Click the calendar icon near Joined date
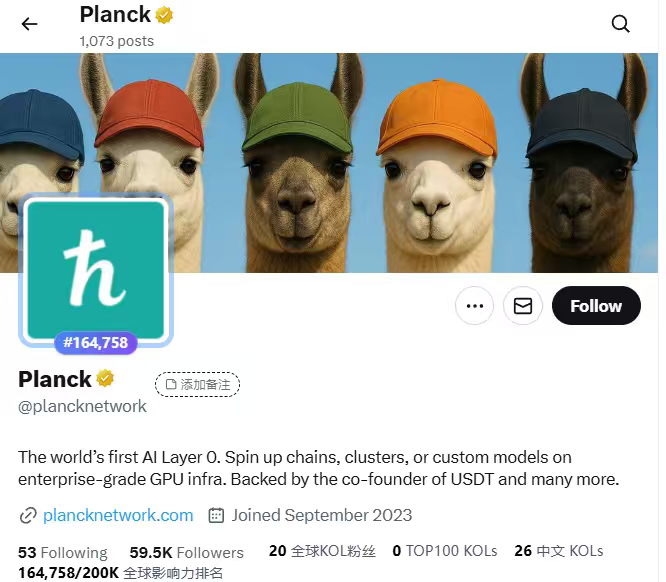666x582 pixels. click(216, 515)
